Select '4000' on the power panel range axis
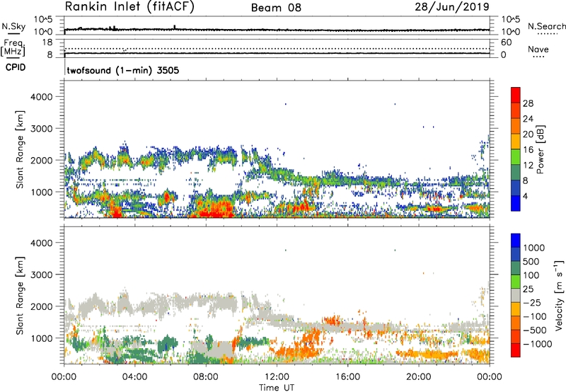Image resolution: width=566 pixels, height=392 pixels. pos(42,97)
